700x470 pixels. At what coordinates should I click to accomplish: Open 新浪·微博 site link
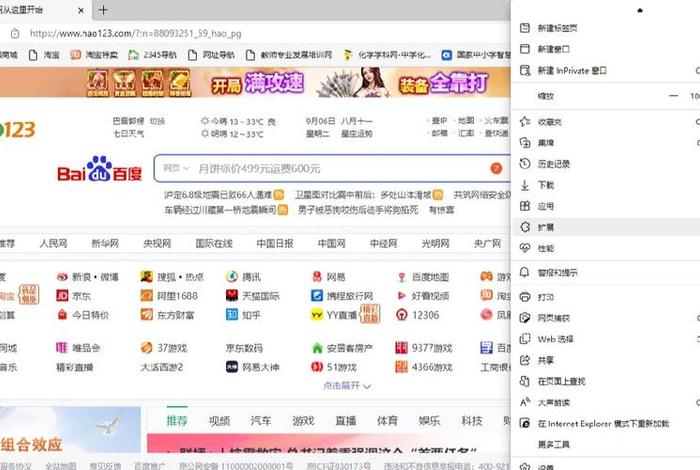(x=95, y=277)
